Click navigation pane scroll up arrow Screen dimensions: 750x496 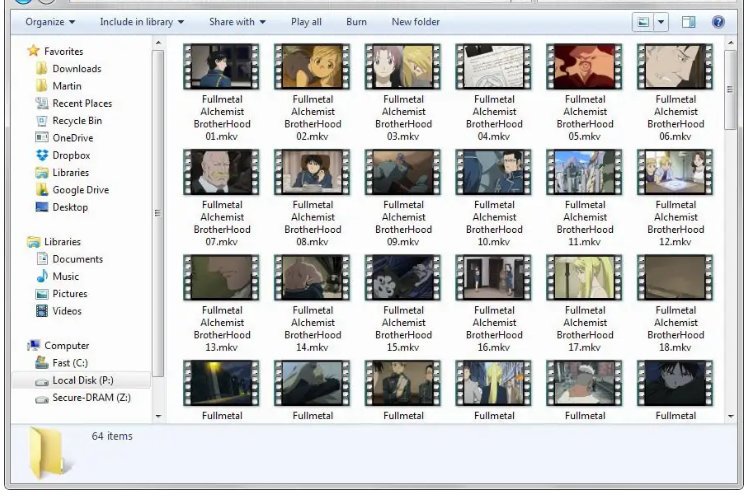tap(158, 43)
